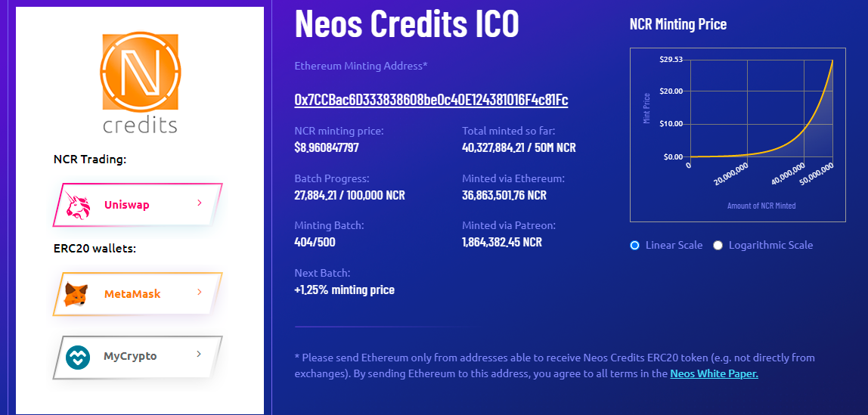The image size is (868, 415).
Task: Open the MetaMask wallet button
Action: (138, 294)
